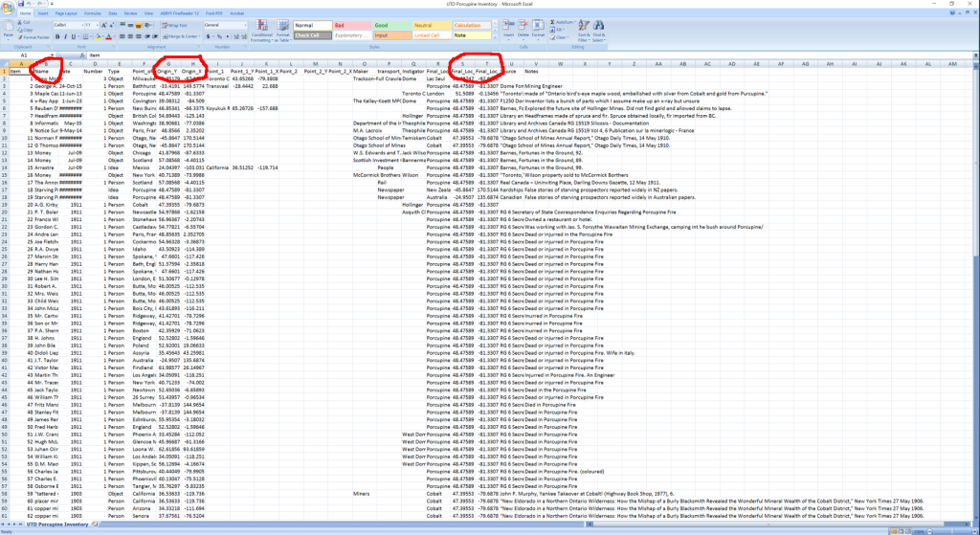The image size is (980, 535).
Task: Apply the Calculation cell style
Action: (472, 26)
